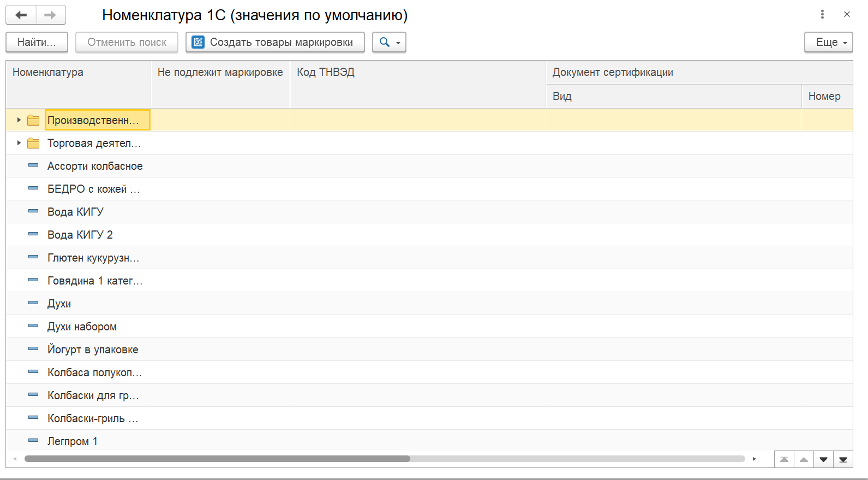This screenshot has width=868, height=480.
Task: Click the Не подлежит маркировке column header
Action: (220, 84)
